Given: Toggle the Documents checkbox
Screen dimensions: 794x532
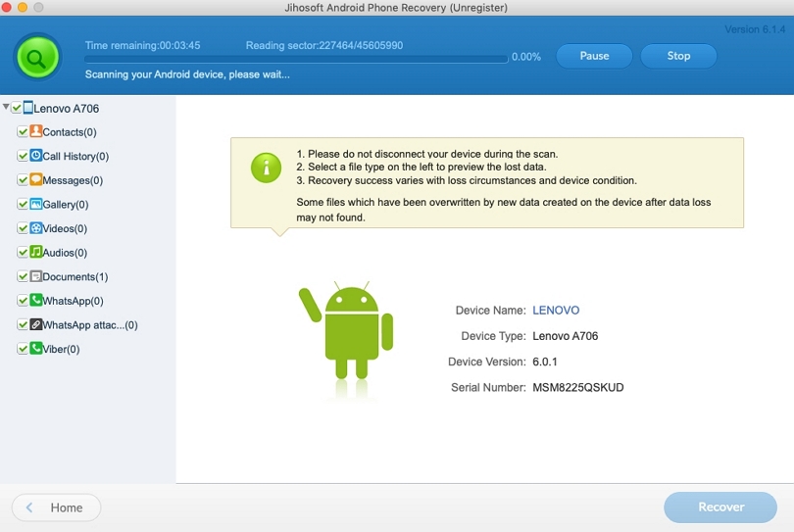Looking at the screenshot, I should pos(23,276).
